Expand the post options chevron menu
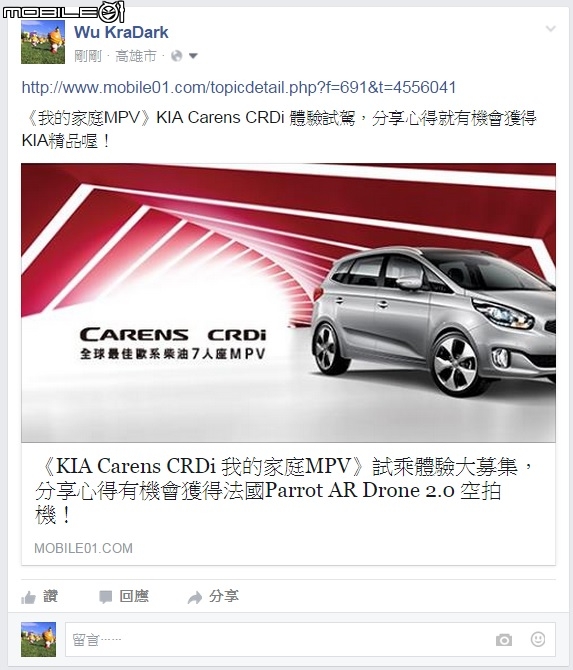Viewport: 573px width, 670px height. point(551,29)
